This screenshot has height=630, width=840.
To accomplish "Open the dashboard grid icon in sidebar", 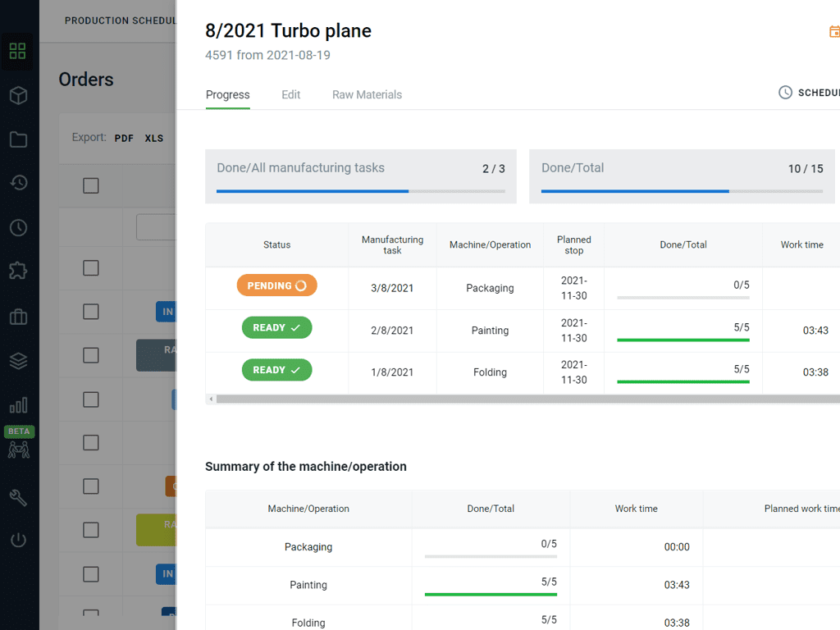I will point(18,52).
